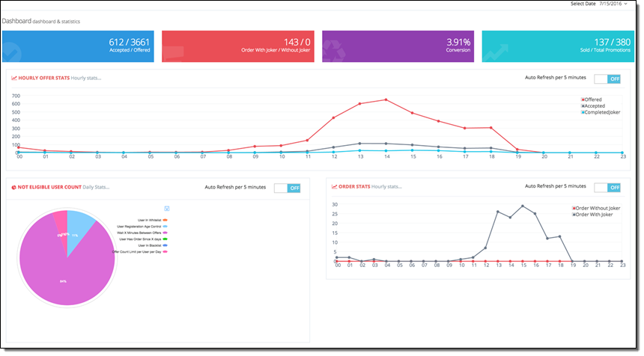The height and width of the screenshot is (356, 644).
Task: Click the Offered peak point at hour 14
Action: click(386, 99)
